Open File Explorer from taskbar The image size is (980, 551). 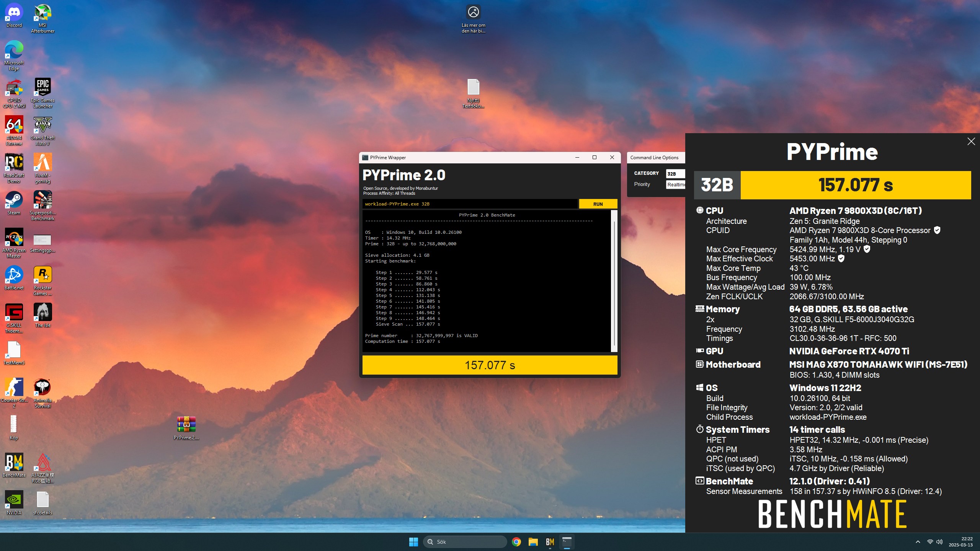pos(533,542)
